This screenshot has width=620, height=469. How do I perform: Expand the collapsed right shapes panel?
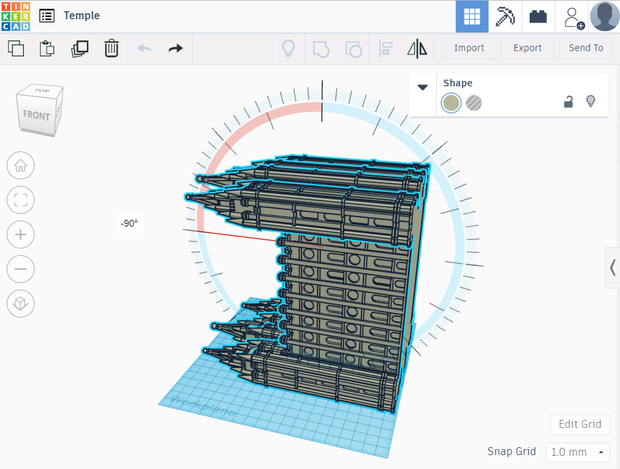tap(612, 268)
